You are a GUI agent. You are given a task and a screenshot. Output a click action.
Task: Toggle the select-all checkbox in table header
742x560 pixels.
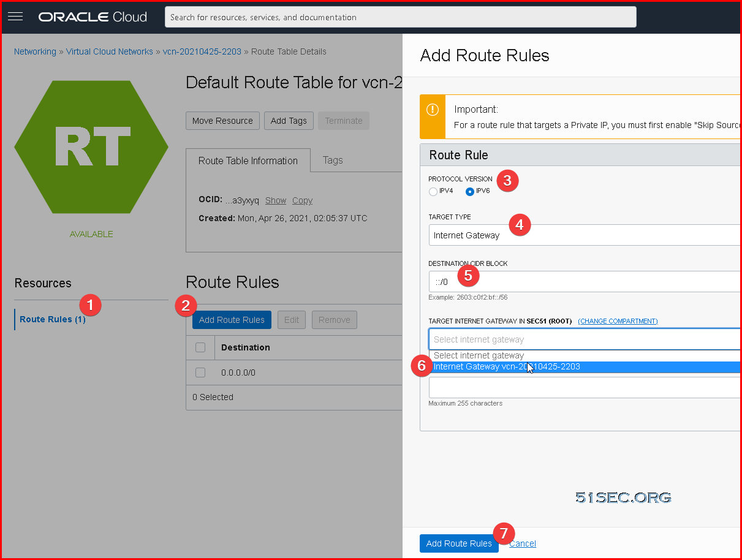pyautogui.click(x=200, y=347)
